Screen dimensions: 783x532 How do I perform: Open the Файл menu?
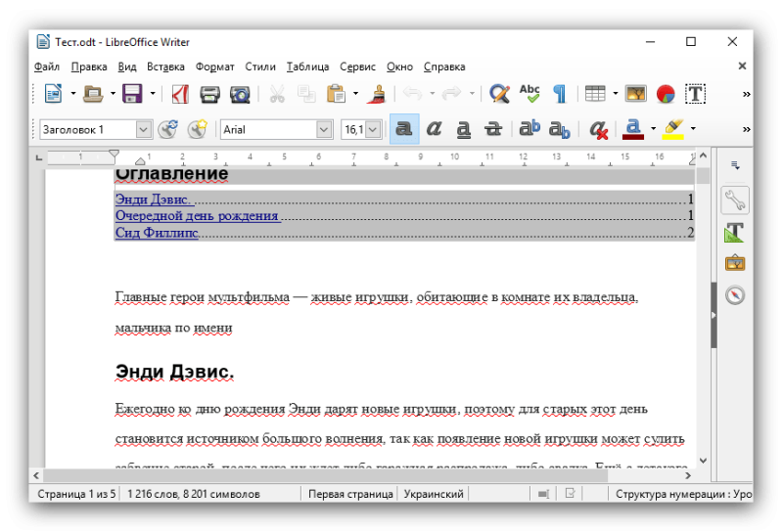47,66
